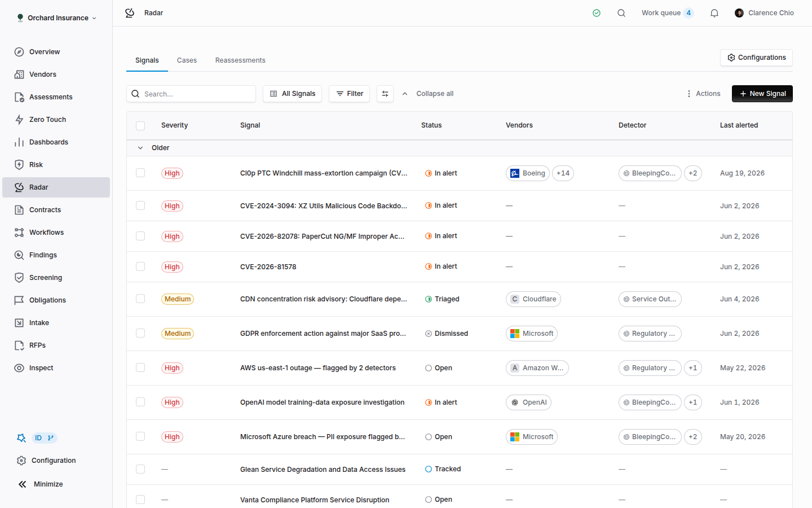
Task: Check the CDN concentration risk row checkbox
Action: 140,299
